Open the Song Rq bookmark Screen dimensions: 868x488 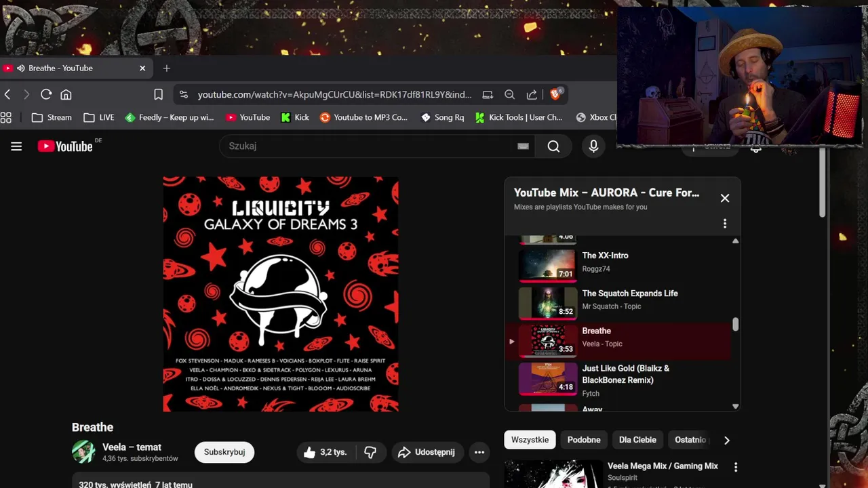pyautogui.click(x=442, y=117)
